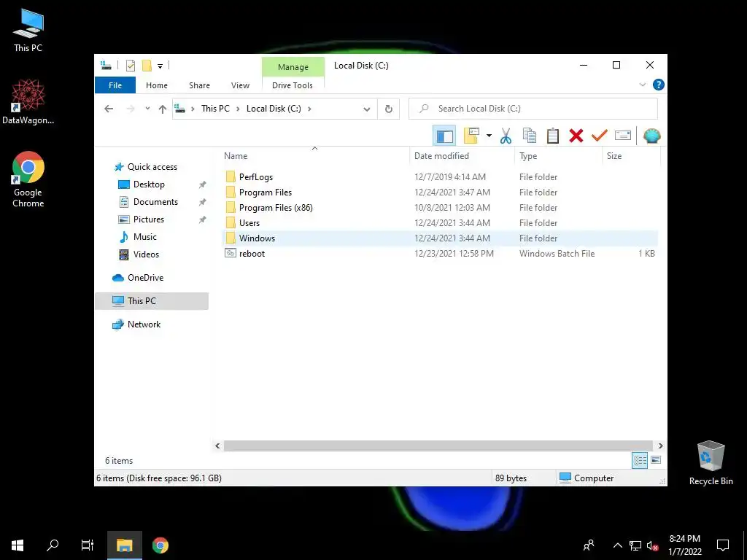This screenshot has width=747, height=560.
Task: Open Task View on the taskbar
Action: point(88,545)
